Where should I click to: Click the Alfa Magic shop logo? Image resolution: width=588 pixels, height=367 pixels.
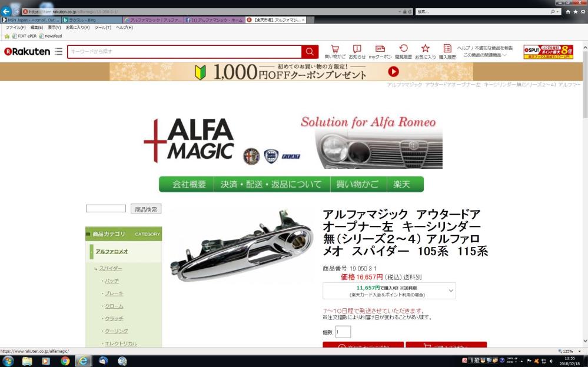tap(188, 141)
